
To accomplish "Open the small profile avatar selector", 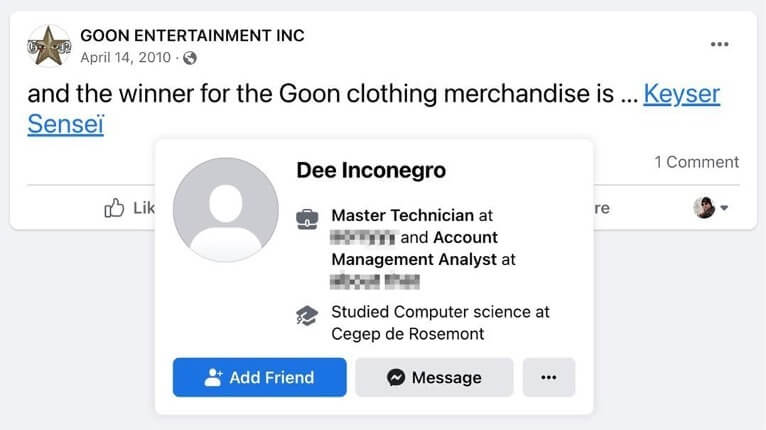I will click(x=704, y=208).
